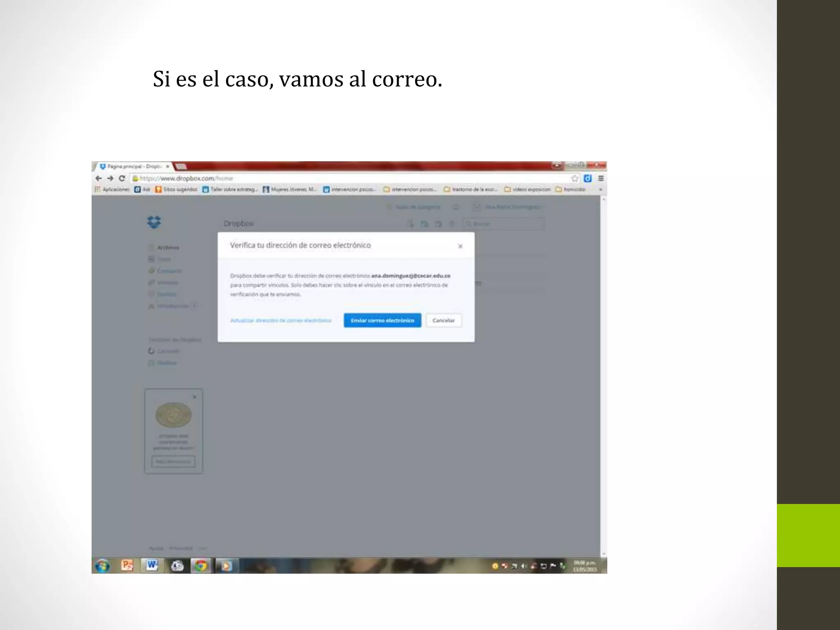The image size is (840, 630).
Task: Select Archivos in the Dropbox sidebar
Action: tap(164, 248)
